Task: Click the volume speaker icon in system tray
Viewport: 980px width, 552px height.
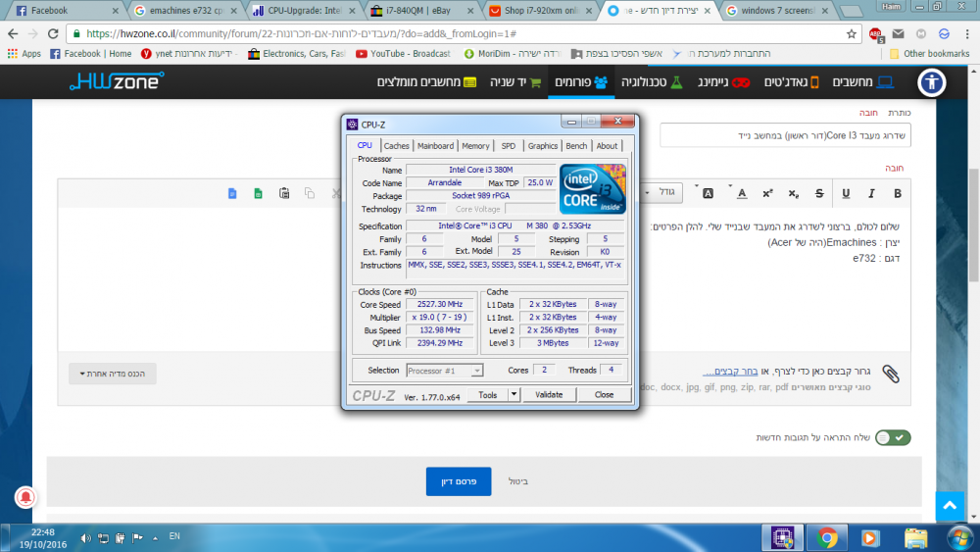Action: (x=85, y=537)
